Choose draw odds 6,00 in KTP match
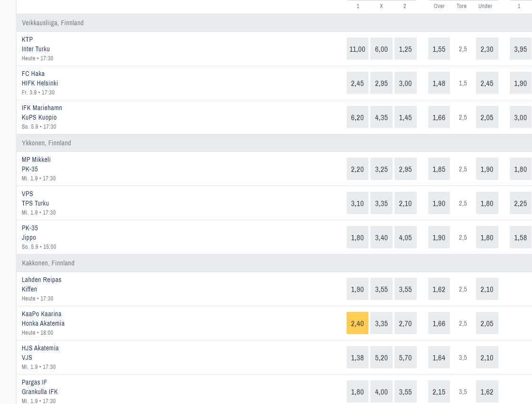 pos(381,49)
